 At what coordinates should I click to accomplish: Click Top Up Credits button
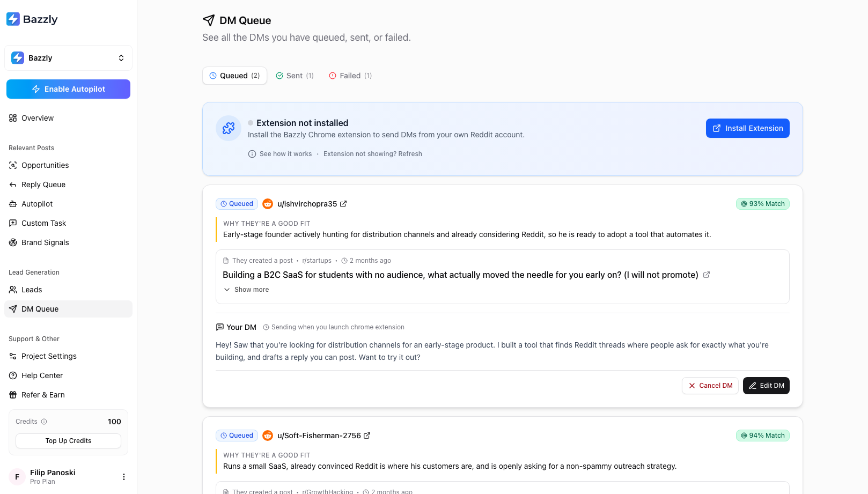coord(68,441)
